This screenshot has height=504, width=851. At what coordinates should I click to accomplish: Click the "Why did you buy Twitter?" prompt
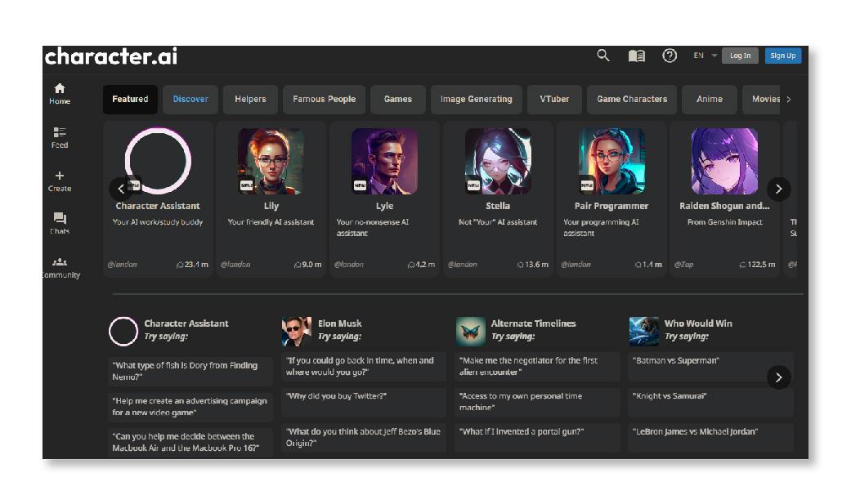click(x=364, y=396)
